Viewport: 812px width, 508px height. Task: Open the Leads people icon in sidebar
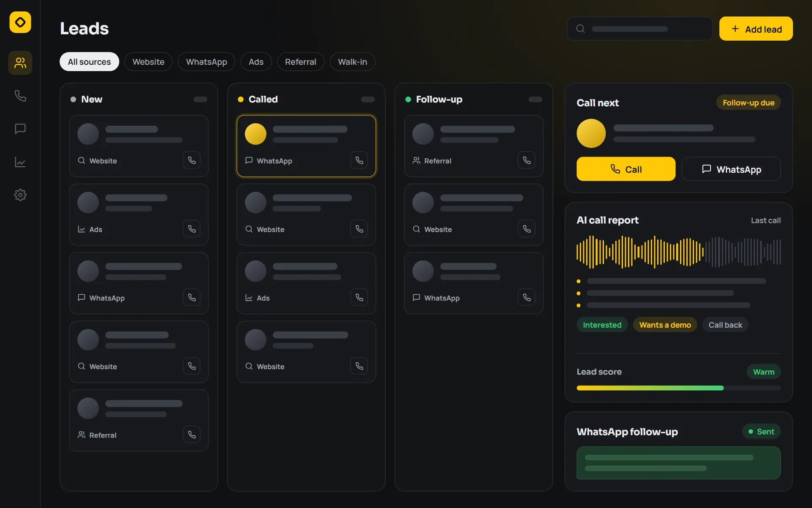20,63
